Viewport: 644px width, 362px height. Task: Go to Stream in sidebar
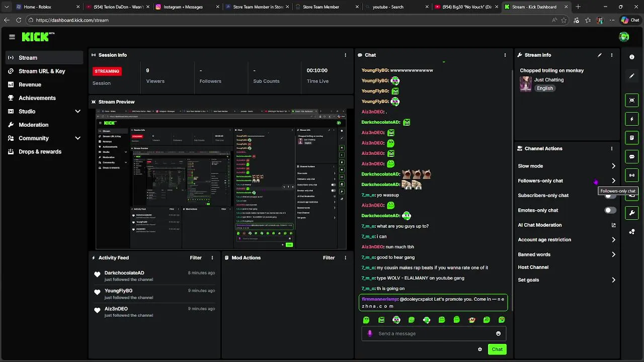click(44, 58)
